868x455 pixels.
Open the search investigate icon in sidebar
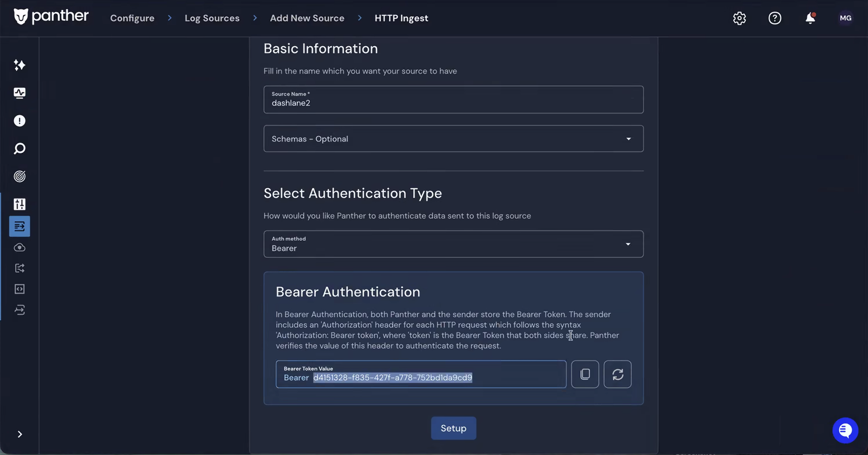pyautogui.click(x=20, y=149)
